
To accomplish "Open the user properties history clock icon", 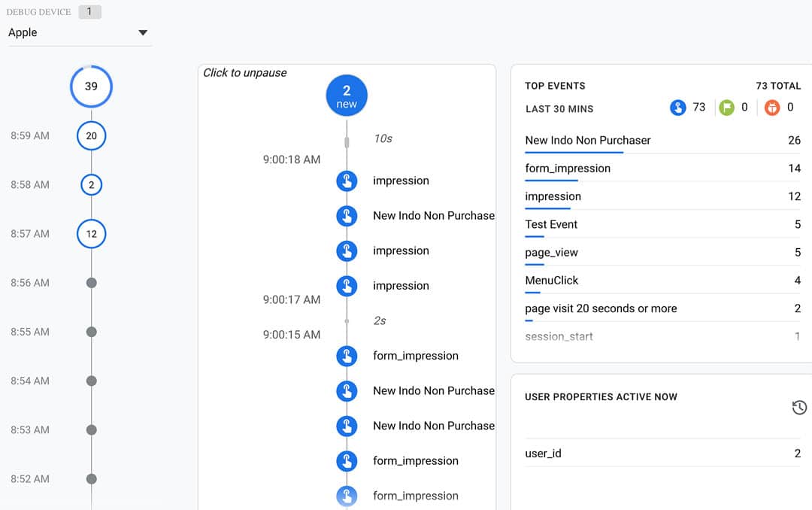I will [x=799, y=407].
